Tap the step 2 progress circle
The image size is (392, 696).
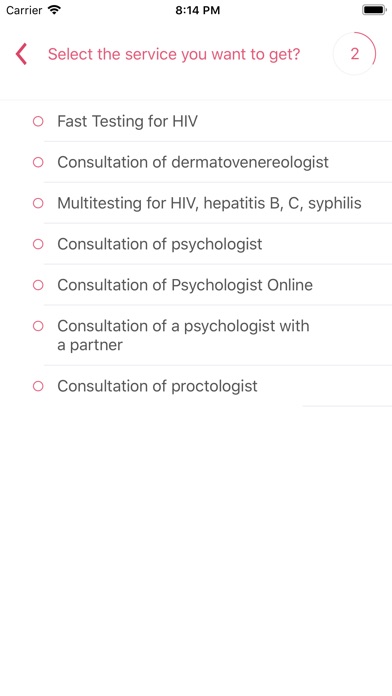pos(354,54)
